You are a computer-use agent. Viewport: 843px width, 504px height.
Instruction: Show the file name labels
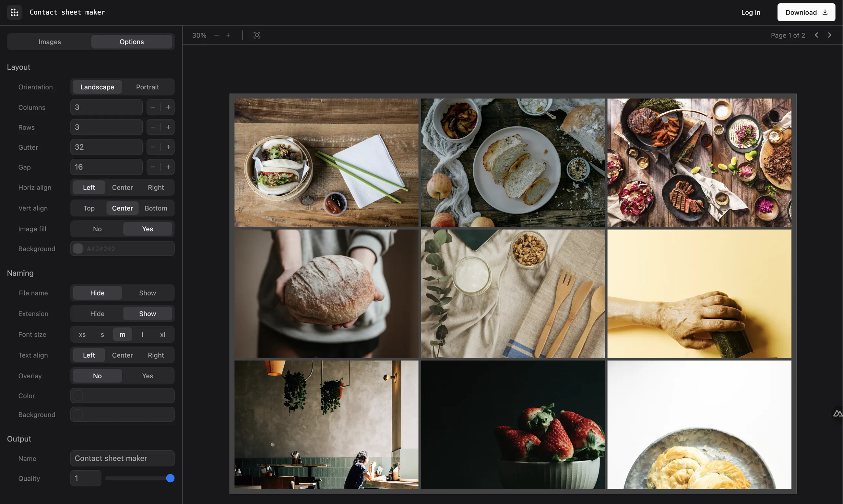[147, 293]
